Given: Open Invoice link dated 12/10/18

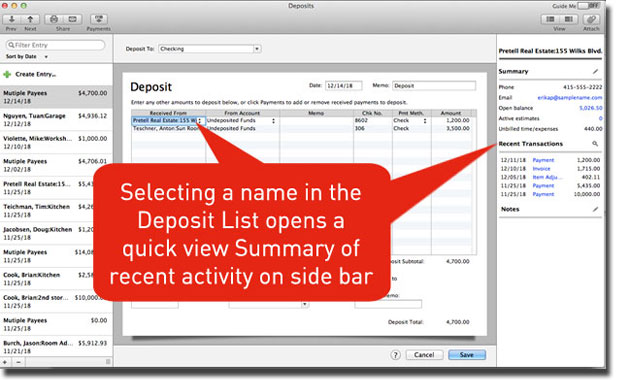Looking at the screenshot, I should 541,168.
